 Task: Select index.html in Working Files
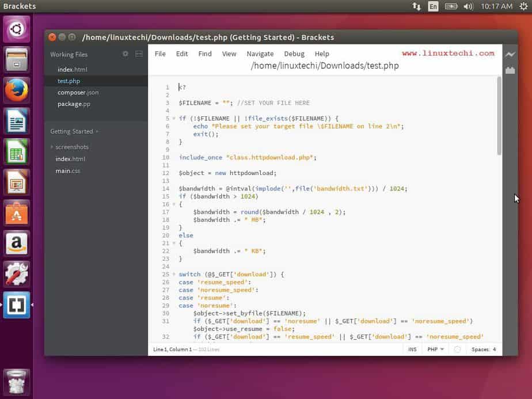point(96,70)
